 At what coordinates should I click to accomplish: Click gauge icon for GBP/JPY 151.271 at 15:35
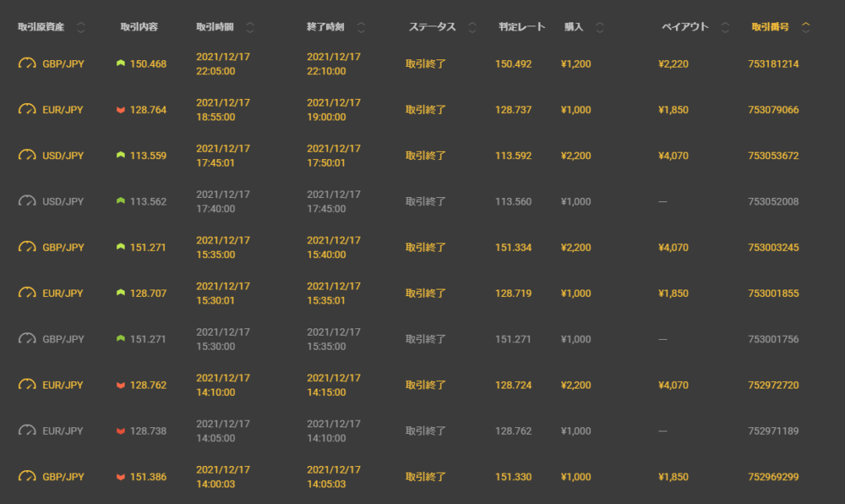tap(28, 247)
